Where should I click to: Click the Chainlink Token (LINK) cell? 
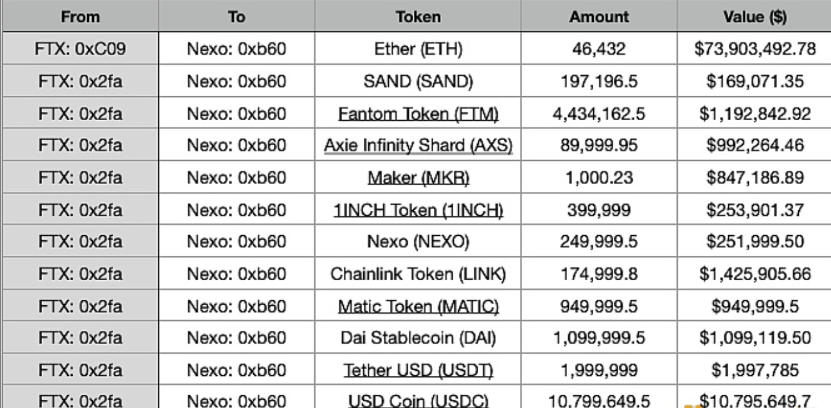point(418,274)
